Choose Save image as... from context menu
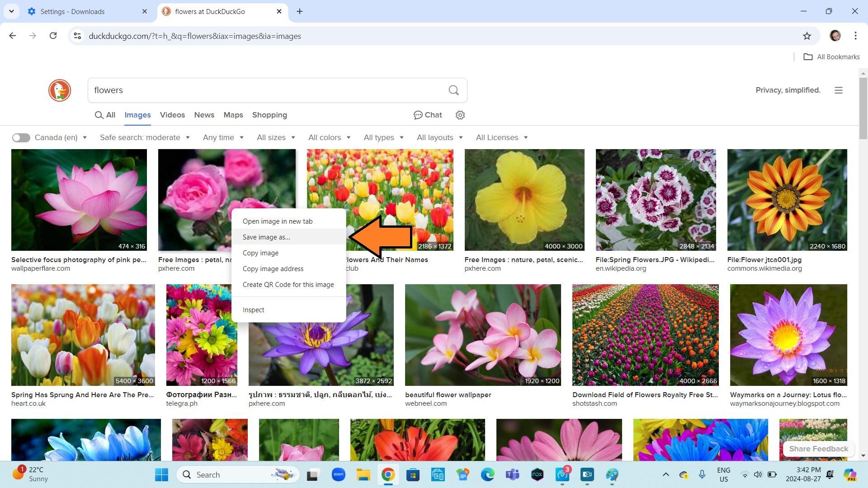Viewport: 868px width, 488px height. 266,237
